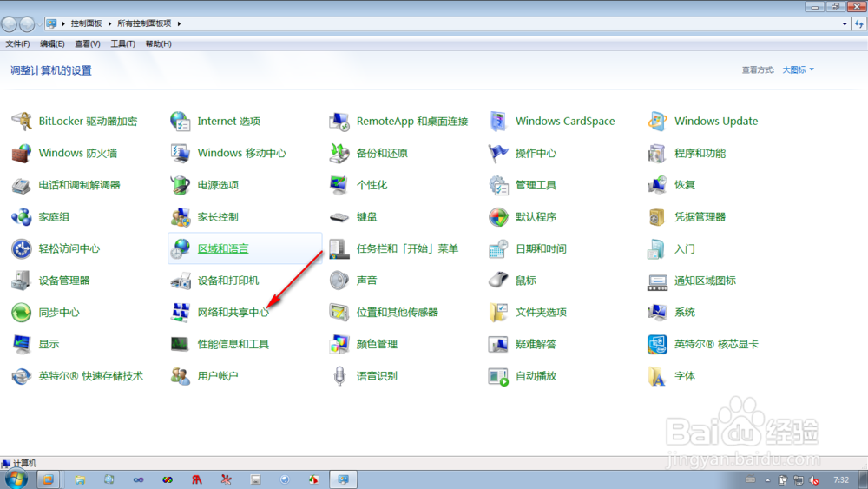Open the Internet 选项 icon
The width and height of the screenshot is (868, 489).
click(x=181, y=122)
